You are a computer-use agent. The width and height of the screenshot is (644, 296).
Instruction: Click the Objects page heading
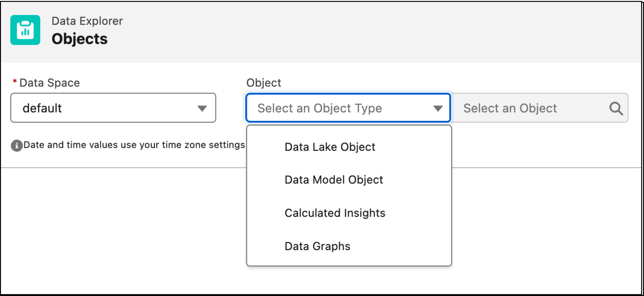tap(80, 39)
